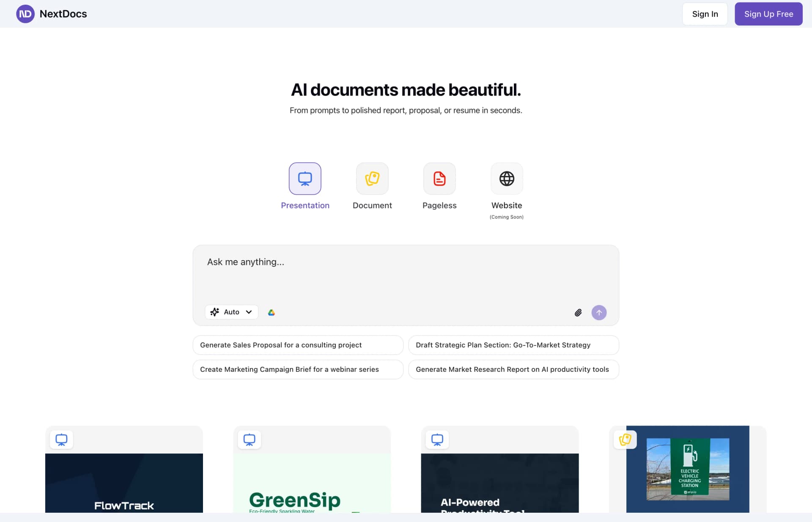Click the document icon on the charging station card

(x=625, y=440)
